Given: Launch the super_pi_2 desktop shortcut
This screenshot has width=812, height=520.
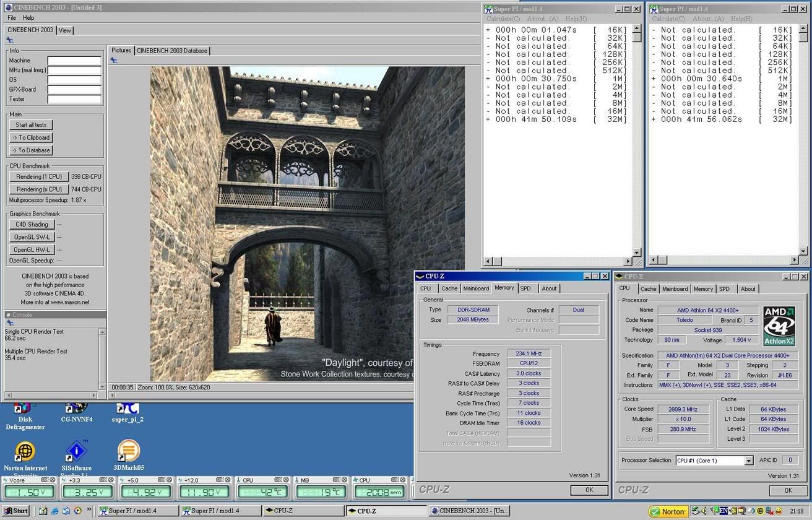Looking at the screenshot, I should click(127, 412).
